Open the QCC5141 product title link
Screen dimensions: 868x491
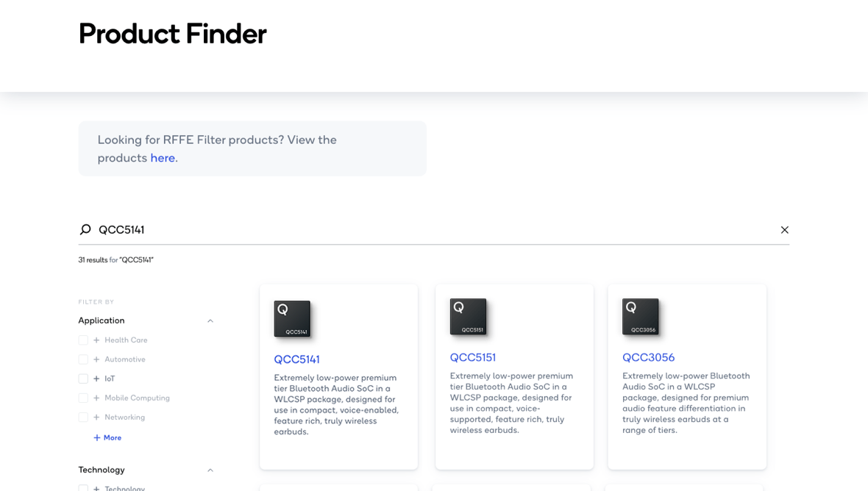[x=296, y=359]
